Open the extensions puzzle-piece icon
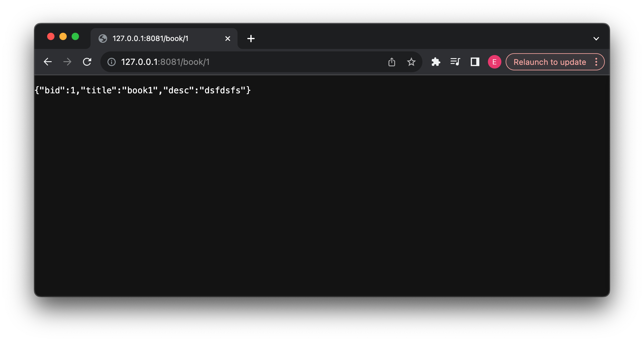644x342 pixels. pos(436,62)
